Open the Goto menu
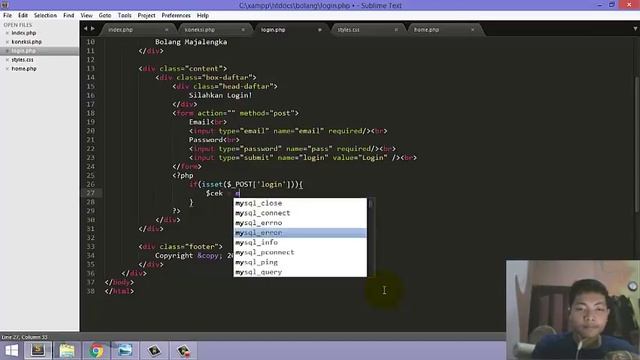Viewport: 640px width, 360px height. click(x=105, y=15)
